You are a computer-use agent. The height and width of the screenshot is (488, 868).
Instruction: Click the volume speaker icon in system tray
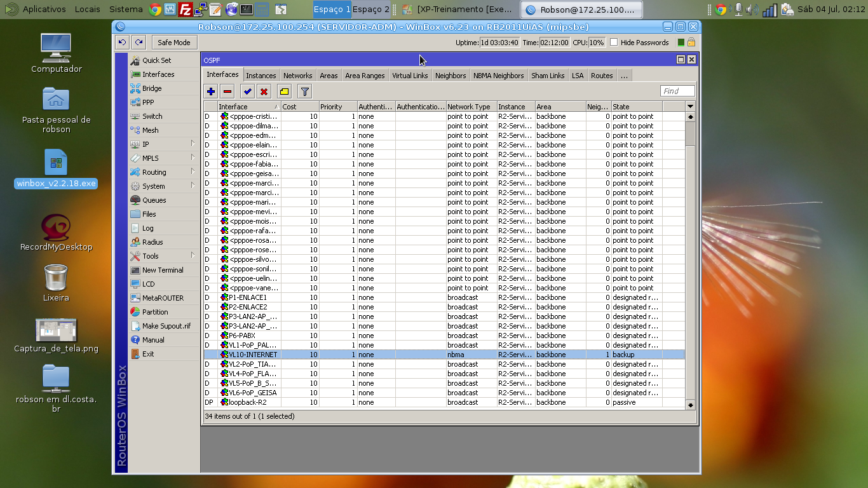click(x=753, y=10)
